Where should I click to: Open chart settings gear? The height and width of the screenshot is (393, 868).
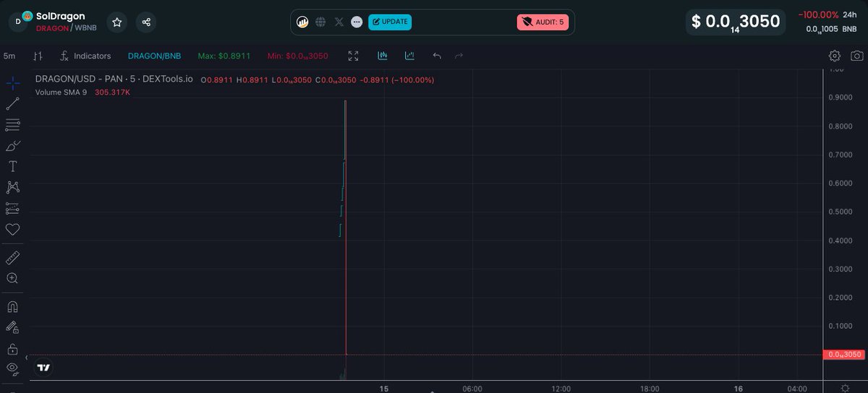point(835,56)
